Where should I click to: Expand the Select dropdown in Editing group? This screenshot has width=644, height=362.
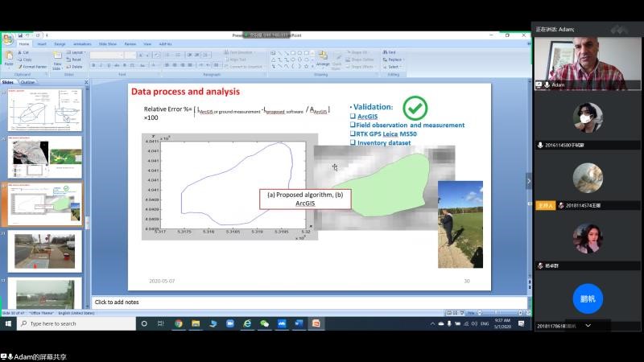394,67
